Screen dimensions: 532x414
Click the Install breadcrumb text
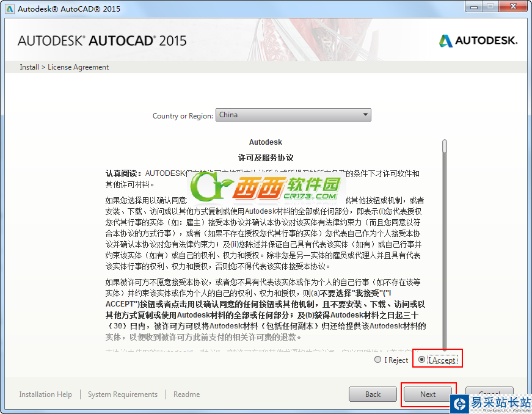point(29,67)
